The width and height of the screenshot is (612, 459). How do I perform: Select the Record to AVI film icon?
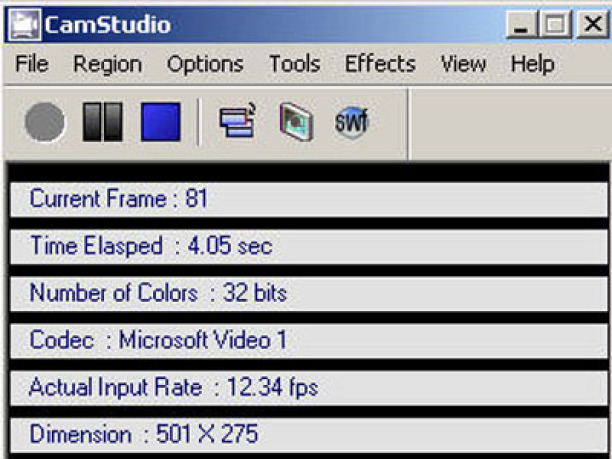click(296, 122)
